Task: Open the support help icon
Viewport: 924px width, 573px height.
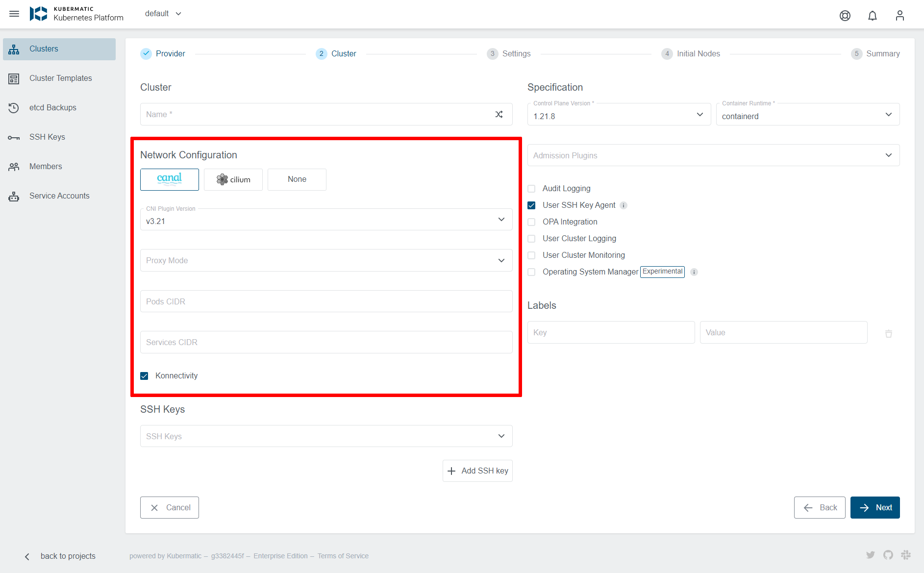Action: [x=845, y=15]
